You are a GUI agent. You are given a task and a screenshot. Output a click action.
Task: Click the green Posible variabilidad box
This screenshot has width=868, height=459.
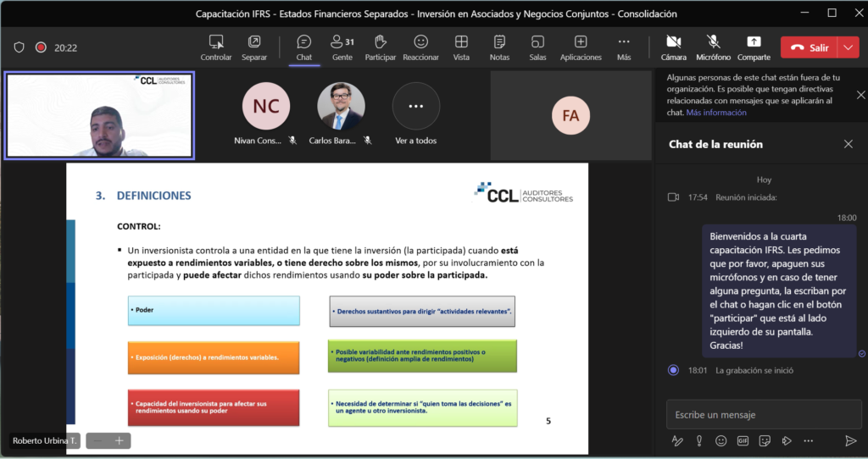coord(422,356)
